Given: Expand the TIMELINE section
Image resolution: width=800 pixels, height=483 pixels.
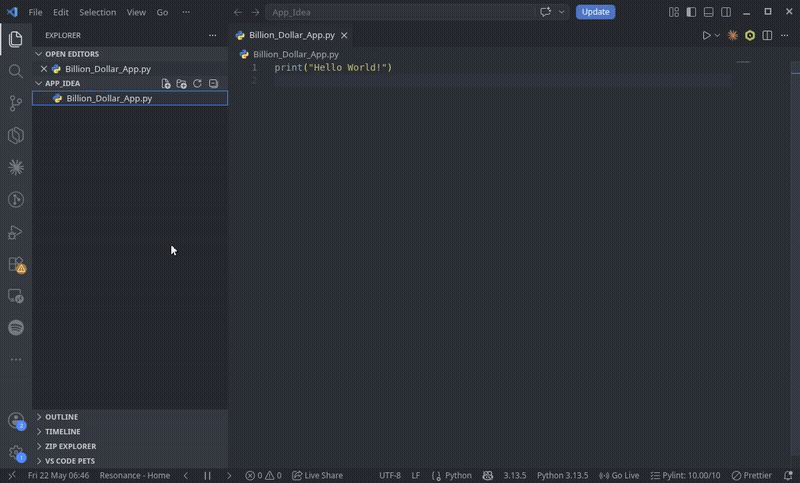Looking at the screenshot, I should tap(130, 431).
